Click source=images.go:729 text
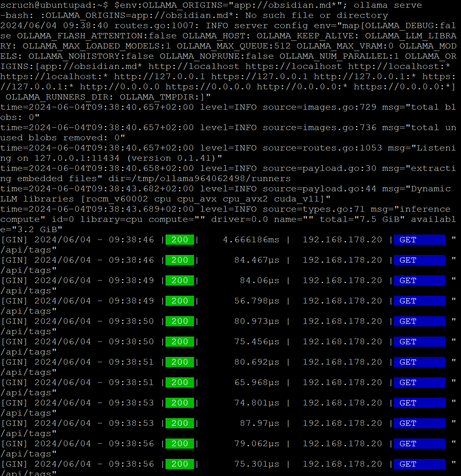 [x=320, y=107]
